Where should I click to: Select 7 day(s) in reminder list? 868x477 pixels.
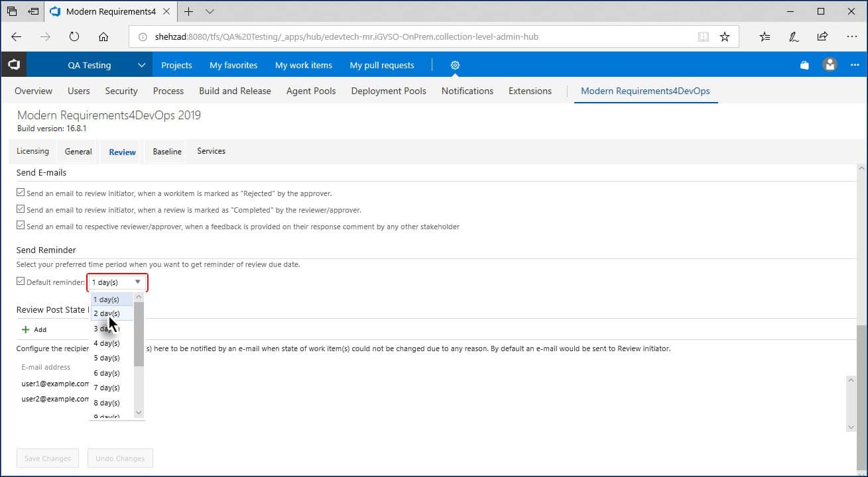(x=111, y=388)
